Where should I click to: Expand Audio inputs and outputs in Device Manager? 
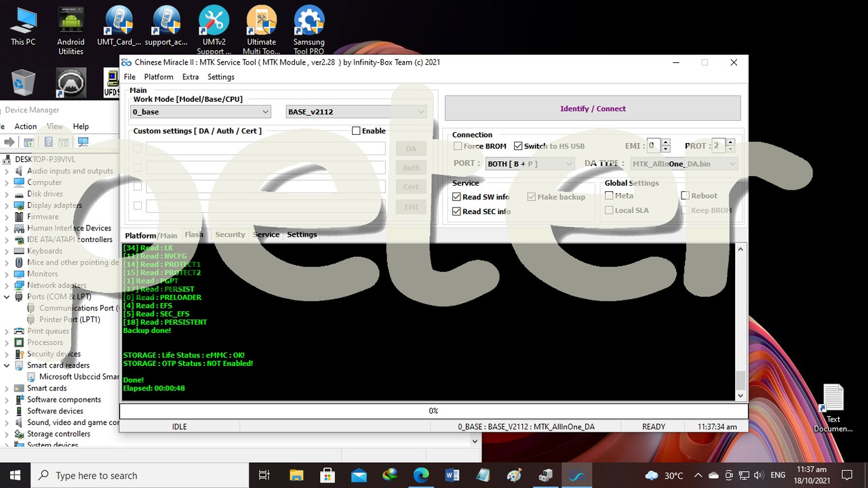tap(7, 171)
